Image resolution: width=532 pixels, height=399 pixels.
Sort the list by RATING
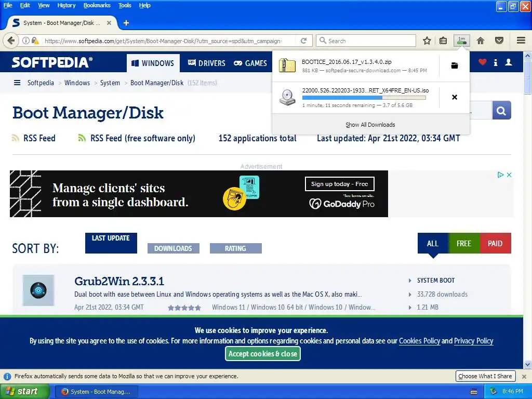(x=235, y=248)
